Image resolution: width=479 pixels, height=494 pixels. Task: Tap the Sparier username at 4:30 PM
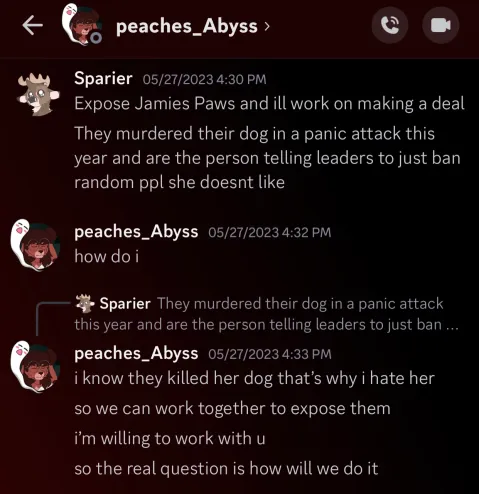(x=103, y=79)
